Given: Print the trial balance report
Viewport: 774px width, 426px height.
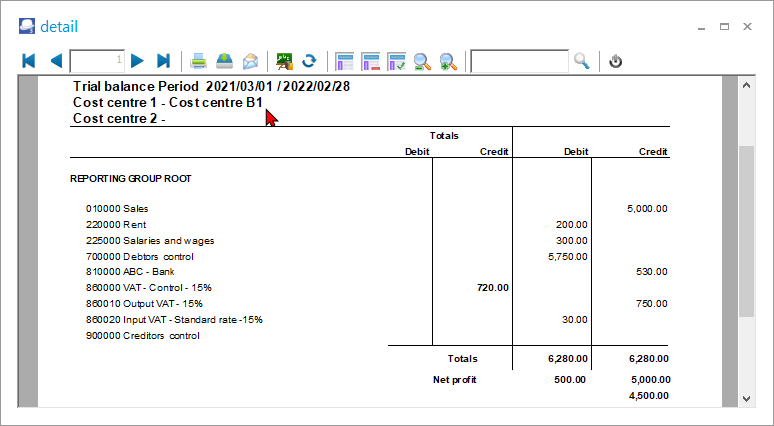Looking at the screenshot, I should [x=199, y=61].
